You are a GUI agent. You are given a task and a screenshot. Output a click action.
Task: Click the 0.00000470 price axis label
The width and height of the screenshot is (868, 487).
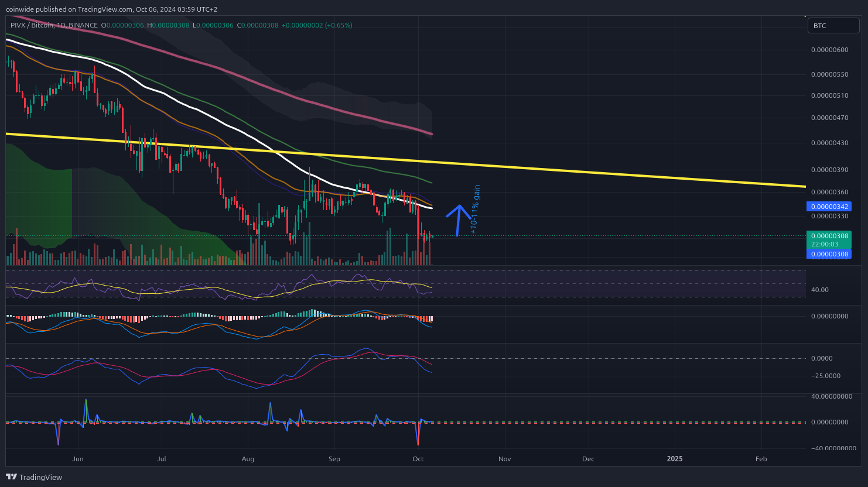click(829, 118)
